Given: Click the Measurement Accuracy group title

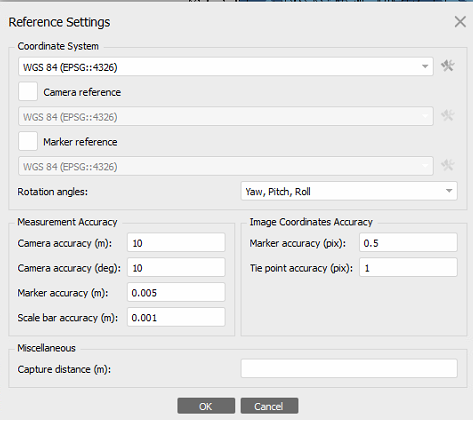Looking at the screenshot, I should 67,222.
